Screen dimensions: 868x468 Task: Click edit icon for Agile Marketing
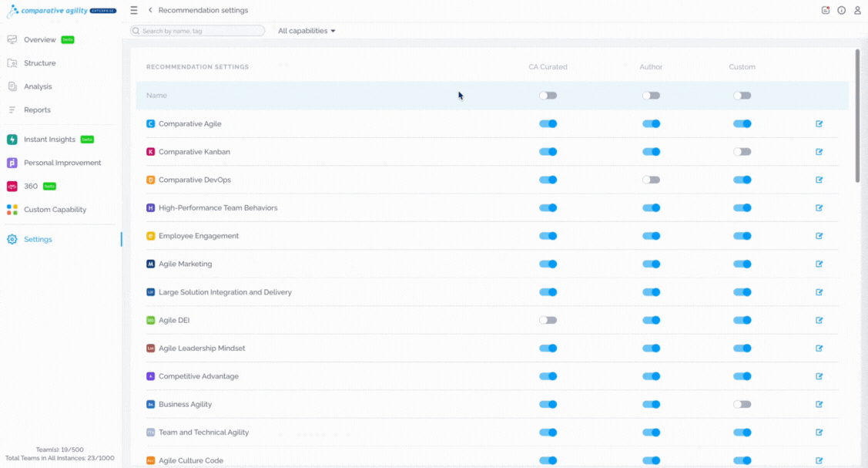coord(819,264)
